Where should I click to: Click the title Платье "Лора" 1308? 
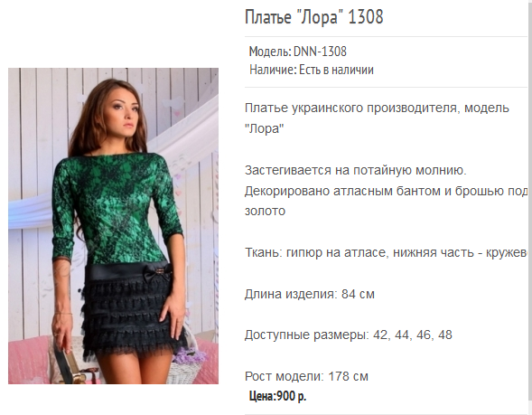[313, 17]
